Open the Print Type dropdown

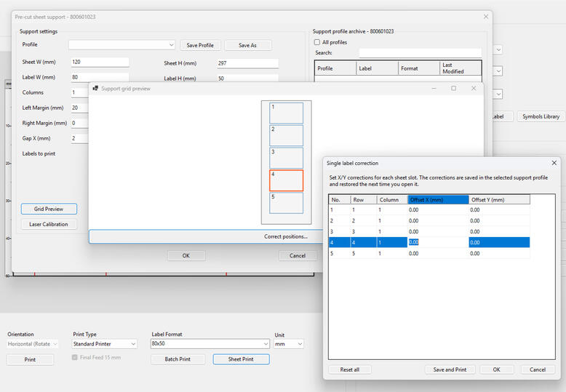coord(104,344)
